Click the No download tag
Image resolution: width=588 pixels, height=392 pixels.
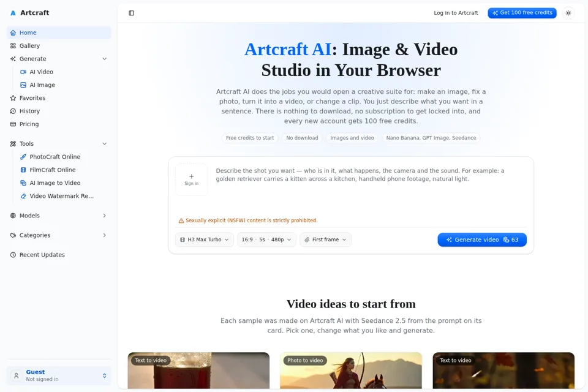point(302,138)
